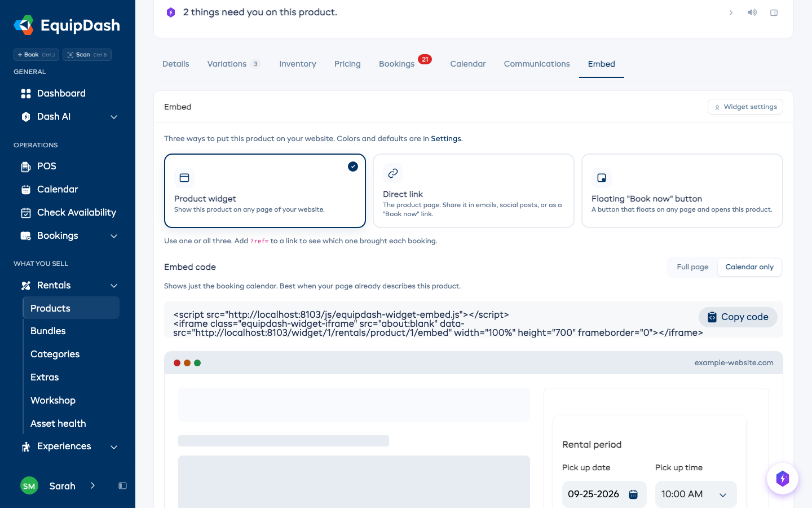Expand the Dash AI submenu chevron

click(114, 117)
